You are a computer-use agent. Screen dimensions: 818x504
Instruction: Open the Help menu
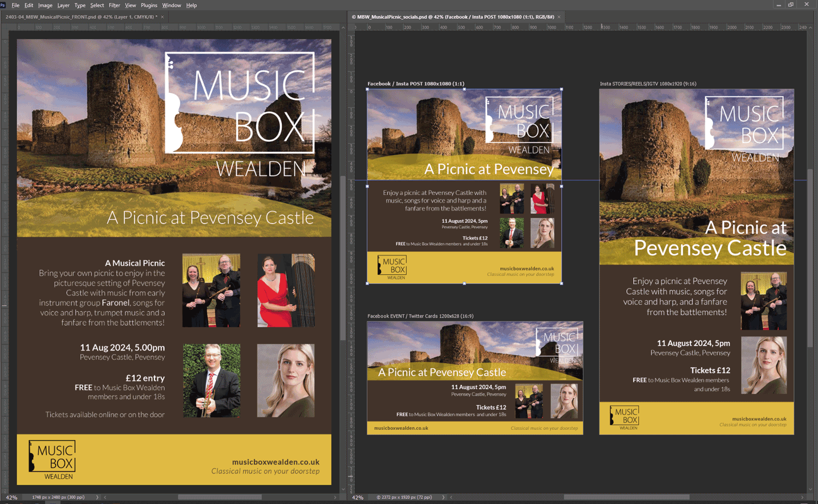point(192,5)
